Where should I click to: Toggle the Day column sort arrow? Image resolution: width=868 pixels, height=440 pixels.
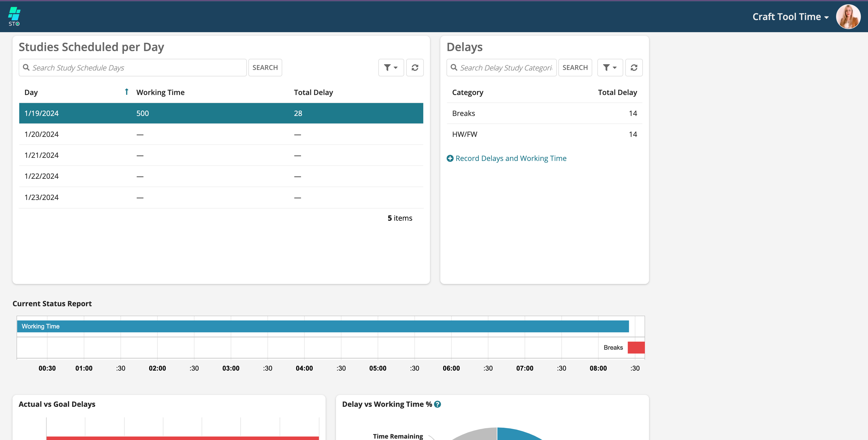point(126,92)
